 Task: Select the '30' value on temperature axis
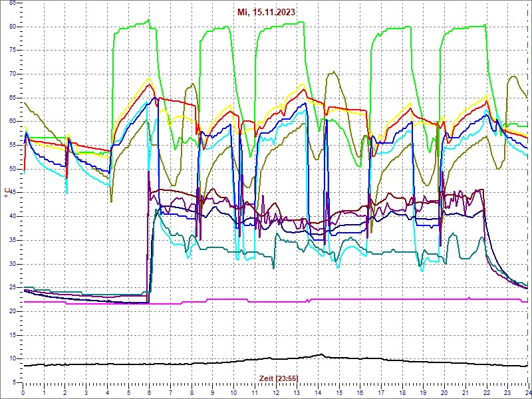[x=12, y=264]
